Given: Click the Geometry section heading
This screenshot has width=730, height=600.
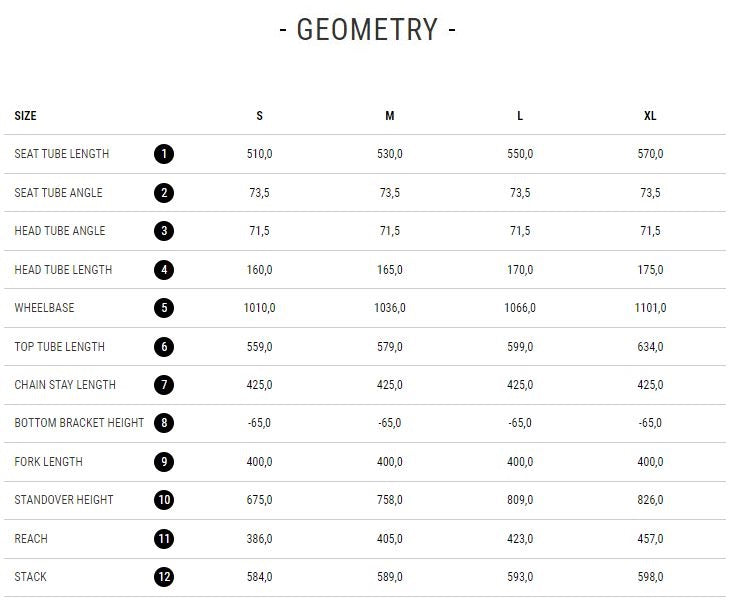Looking at the screenshot, I should coord(366,30).
